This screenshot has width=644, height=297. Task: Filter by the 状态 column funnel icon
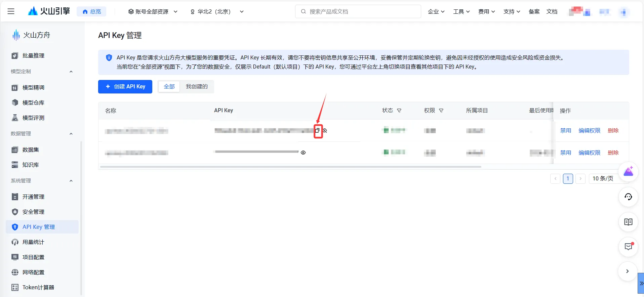(x=399, y=111)
